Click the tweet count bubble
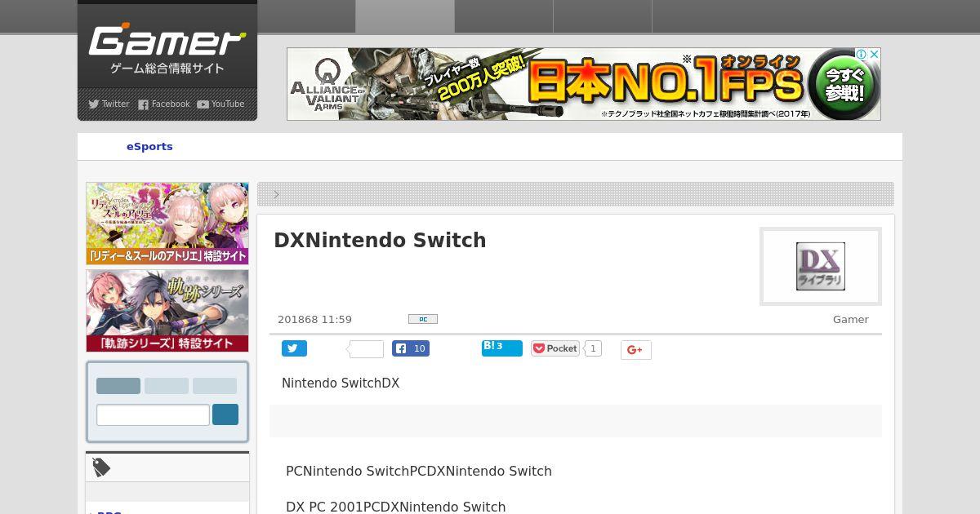980x514 pixels. coord(366,349)
